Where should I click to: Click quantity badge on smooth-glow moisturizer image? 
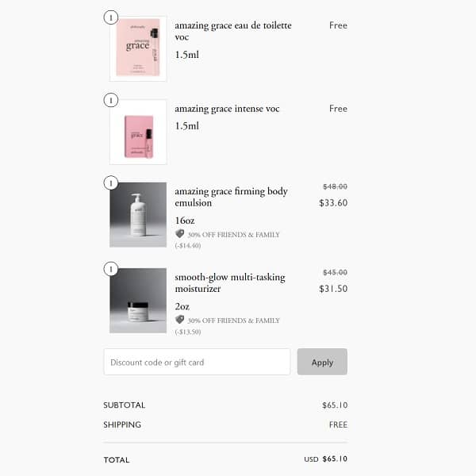(x=111, y=269)
